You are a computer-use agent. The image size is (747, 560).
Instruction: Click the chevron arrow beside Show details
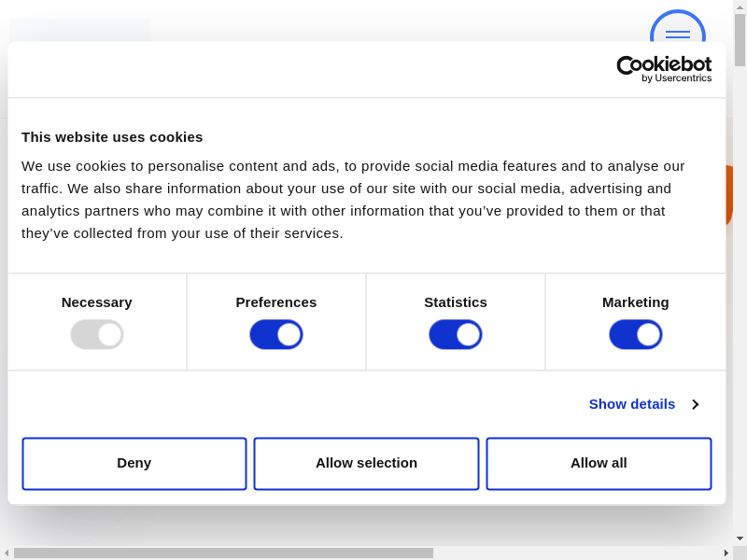point(695,404)
